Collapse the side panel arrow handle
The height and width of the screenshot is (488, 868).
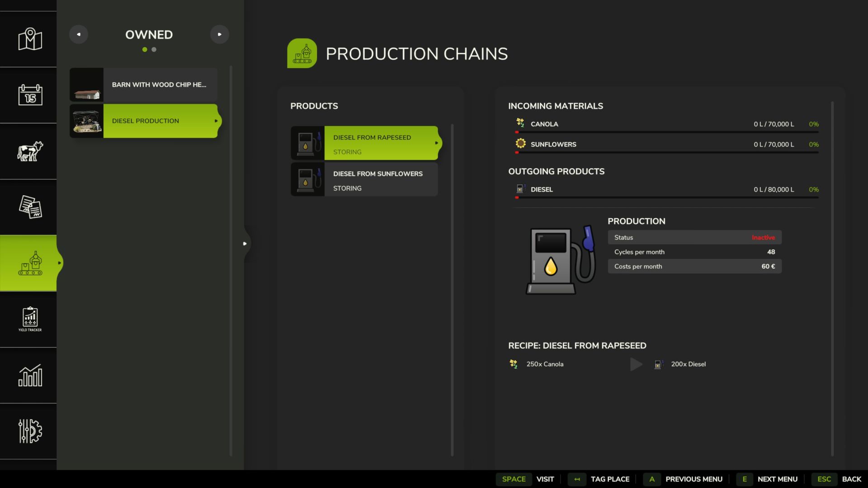[x=245, y=244]
